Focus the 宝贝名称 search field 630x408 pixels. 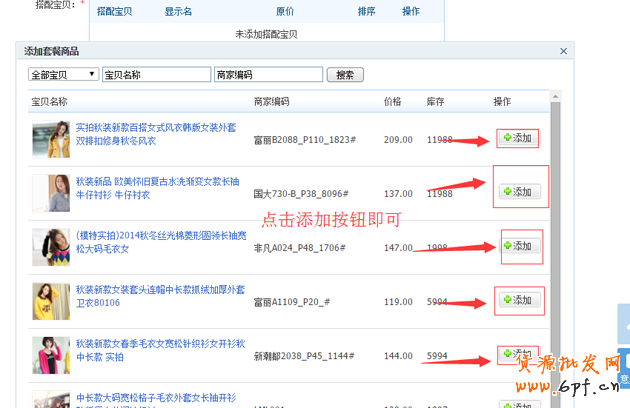pyautogui.click(x=155, y=75)
